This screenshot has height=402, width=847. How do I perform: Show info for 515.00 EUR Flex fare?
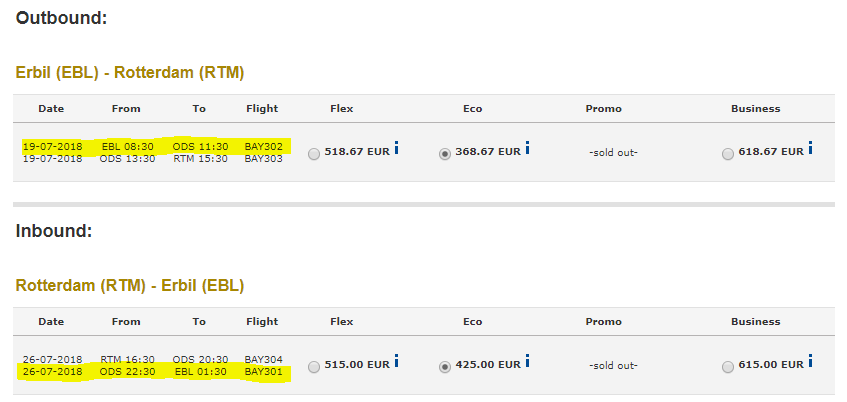pyautogui.click(x=396, y=361)
